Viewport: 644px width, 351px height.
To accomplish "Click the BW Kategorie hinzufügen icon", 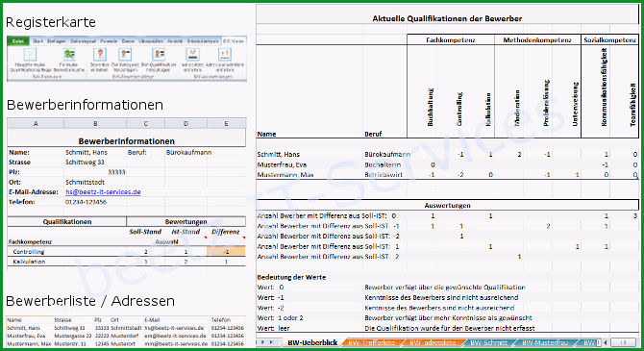I will [x=125, y=55].
